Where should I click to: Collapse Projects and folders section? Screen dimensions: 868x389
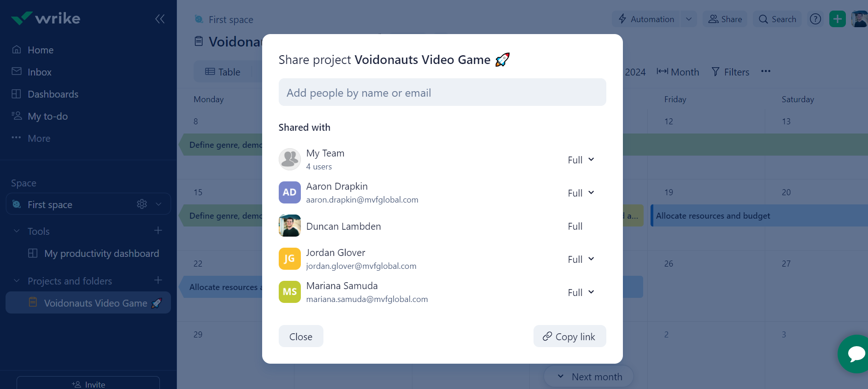coord(17,281)
